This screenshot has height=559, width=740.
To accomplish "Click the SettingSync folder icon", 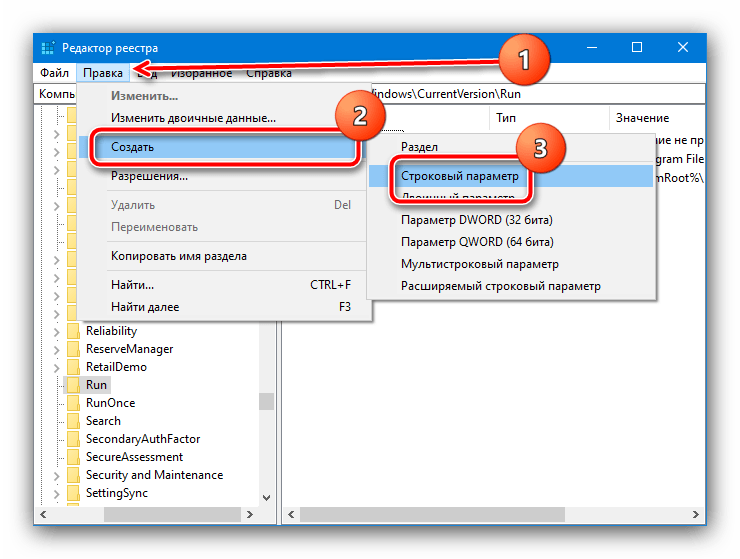I will (73, 493).
